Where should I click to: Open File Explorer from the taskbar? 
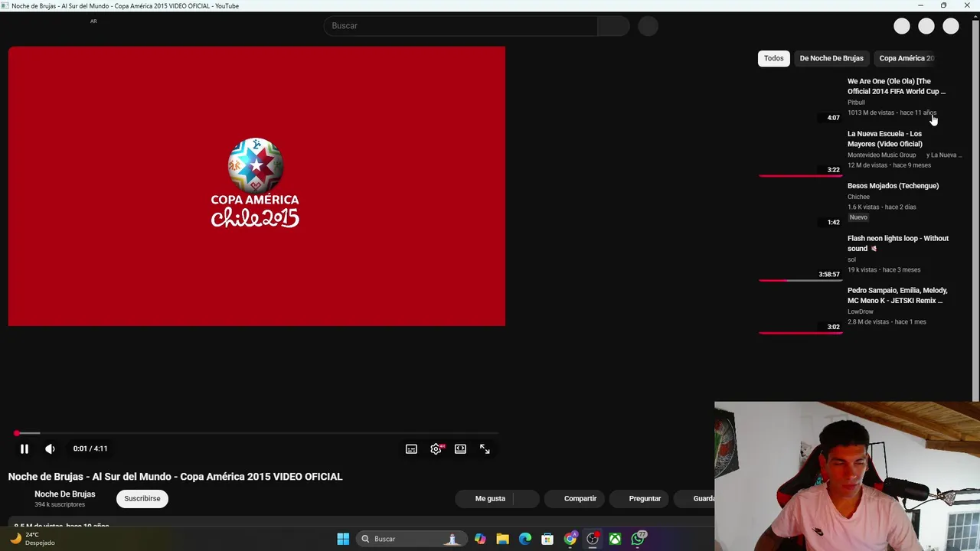pos(502,539)
